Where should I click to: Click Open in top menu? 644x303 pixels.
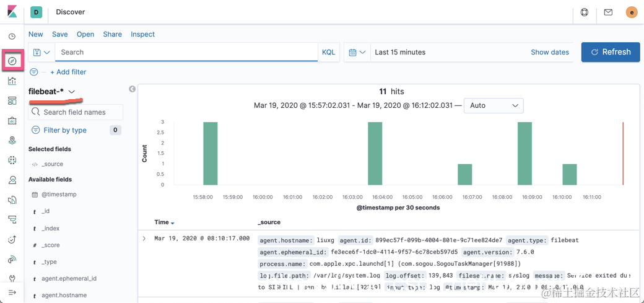(85, 34)
